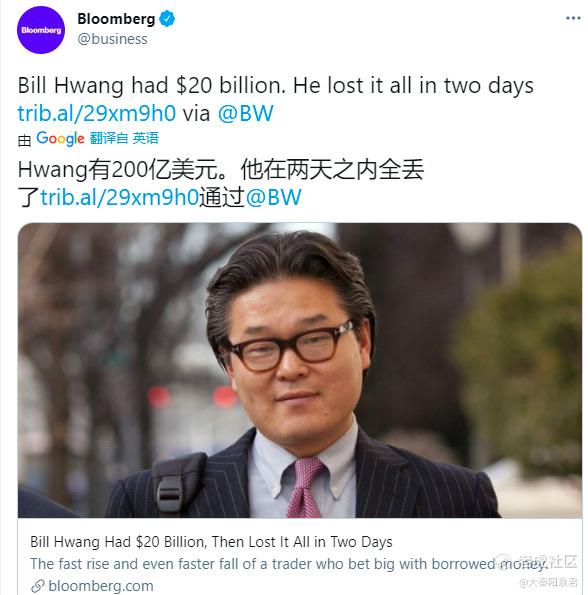Open card headline 'Bill Hwang Had $20 Billion'
Screen dimensions: 588x595
pos(211,541)
